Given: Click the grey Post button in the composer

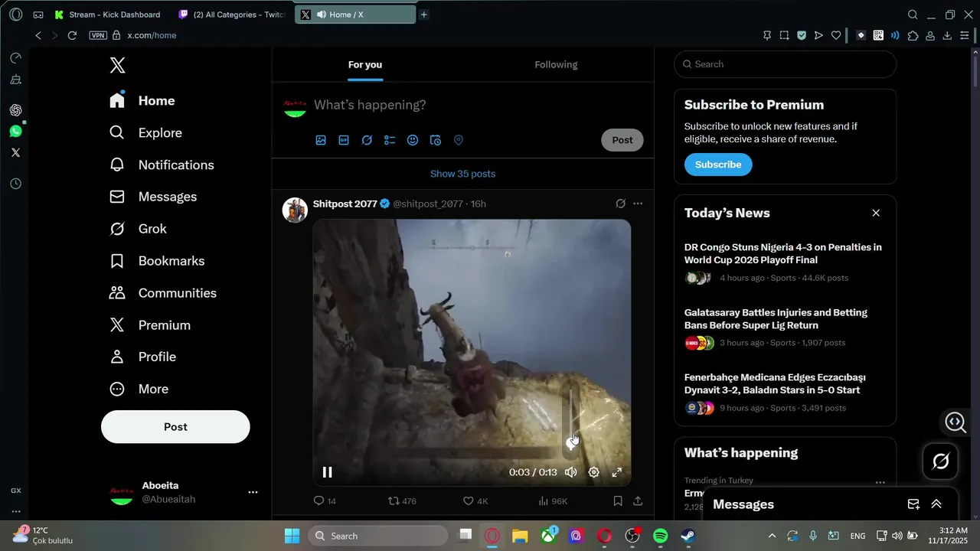Looking at the screenshot, I should click(x=622, y=140).
